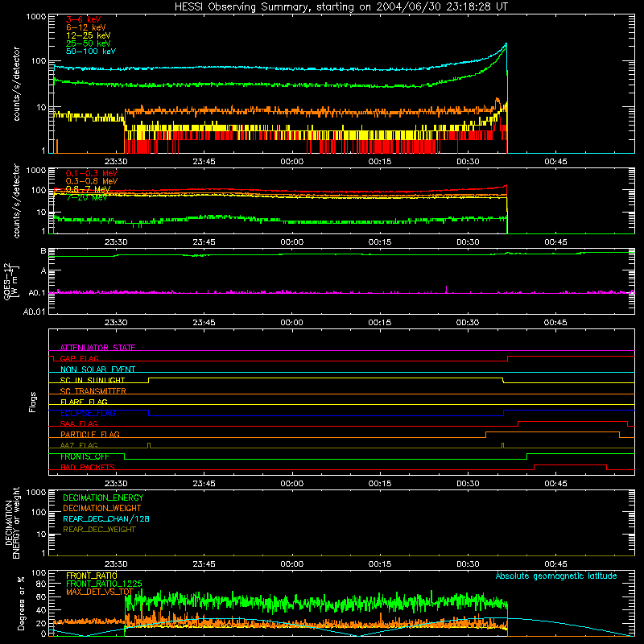Image resolution: width=644 pixels, height=644 pixels.
Task: Click the 0.1-0.3 MeV legend label
Action: [x=92, y=173]
